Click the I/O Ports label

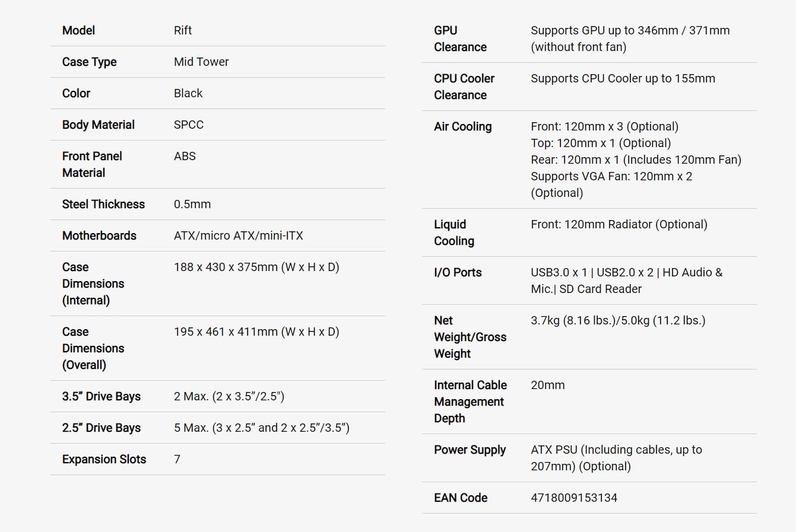[x=458, y=272]
